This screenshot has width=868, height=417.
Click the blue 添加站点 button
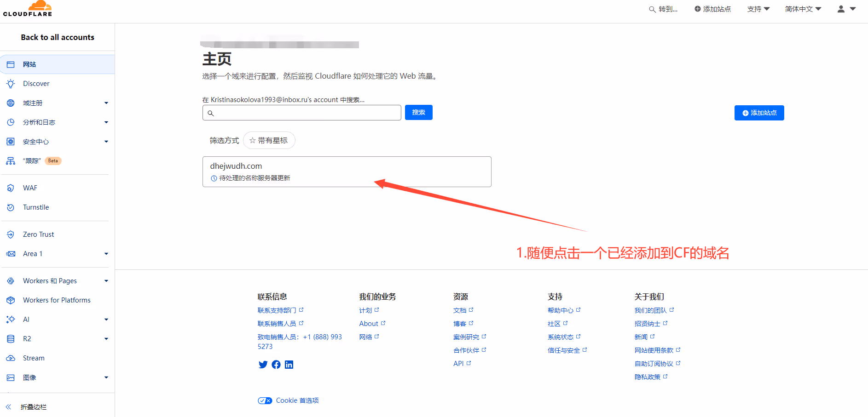click(x=759, y=113)
